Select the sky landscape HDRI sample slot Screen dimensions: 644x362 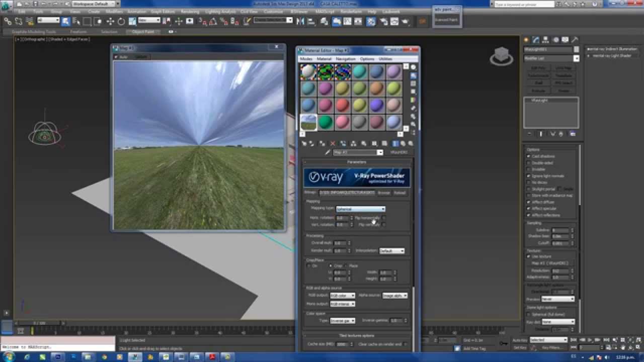point(308,122)
